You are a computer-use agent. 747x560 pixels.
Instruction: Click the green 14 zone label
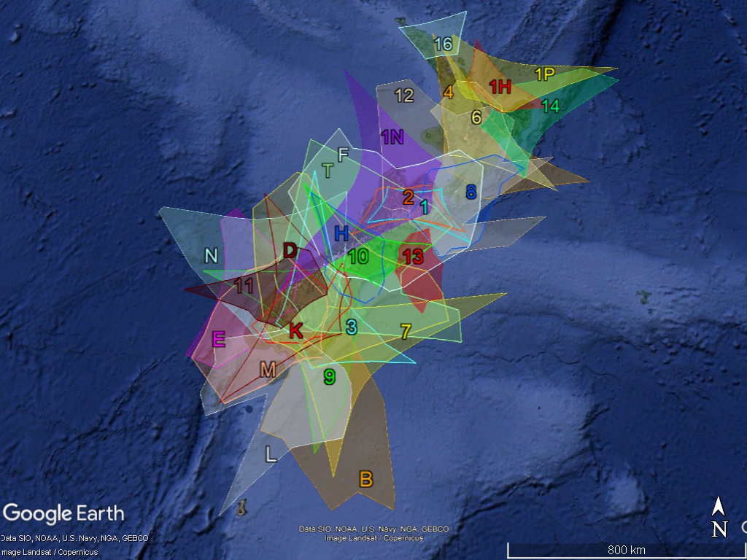pos(550,106)
